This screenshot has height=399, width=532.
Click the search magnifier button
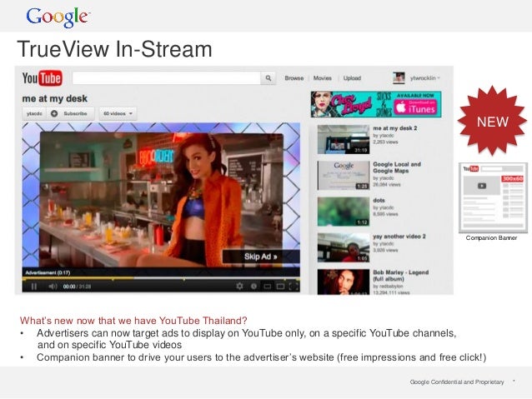[268, 78]
